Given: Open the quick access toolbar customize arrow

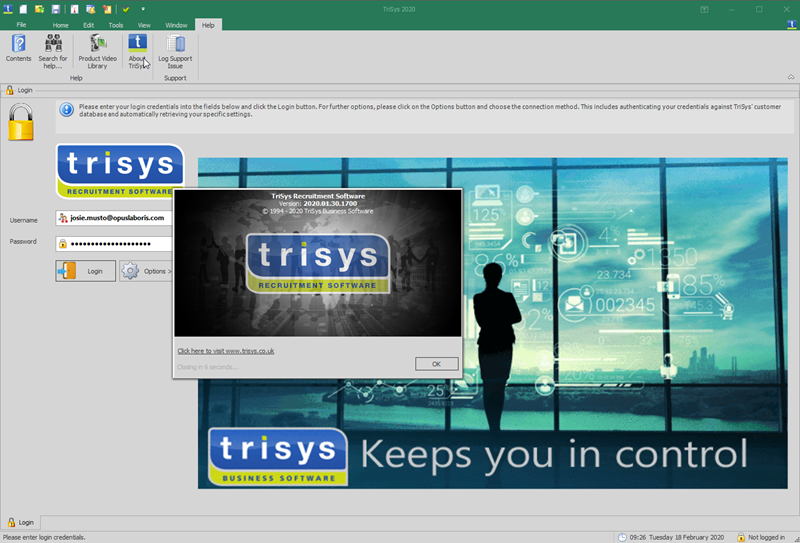Looking at the screenshot, I should pyautogui.click(x=143, y=9).
